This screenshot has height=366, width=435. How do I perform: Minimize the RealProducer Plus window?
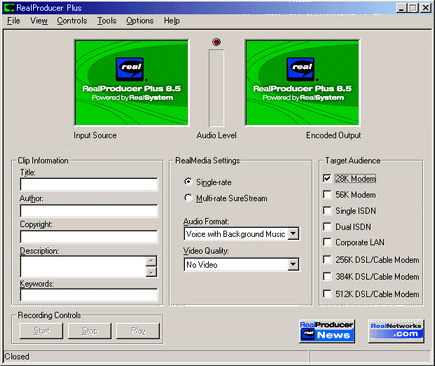pyautogui.click(x=401, y=8)
